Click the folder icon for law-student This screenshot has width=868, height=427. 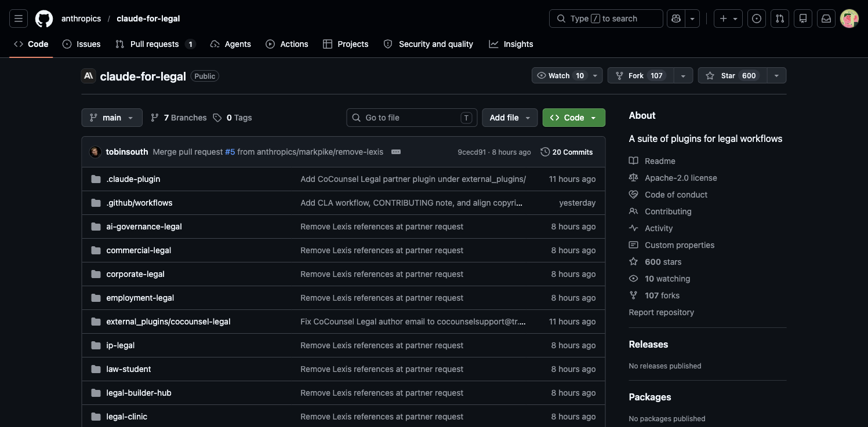coord(96,369)
